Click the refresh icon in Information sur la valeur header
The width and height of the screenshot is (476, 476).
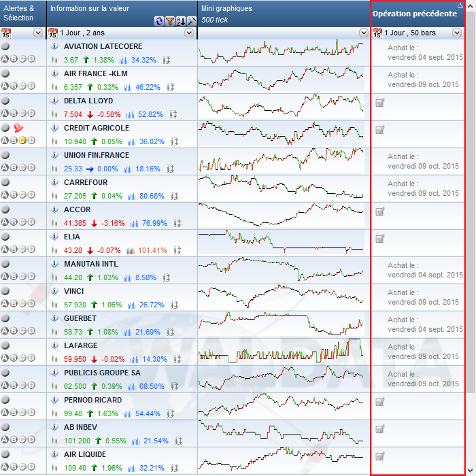click(x=158, y=21)
